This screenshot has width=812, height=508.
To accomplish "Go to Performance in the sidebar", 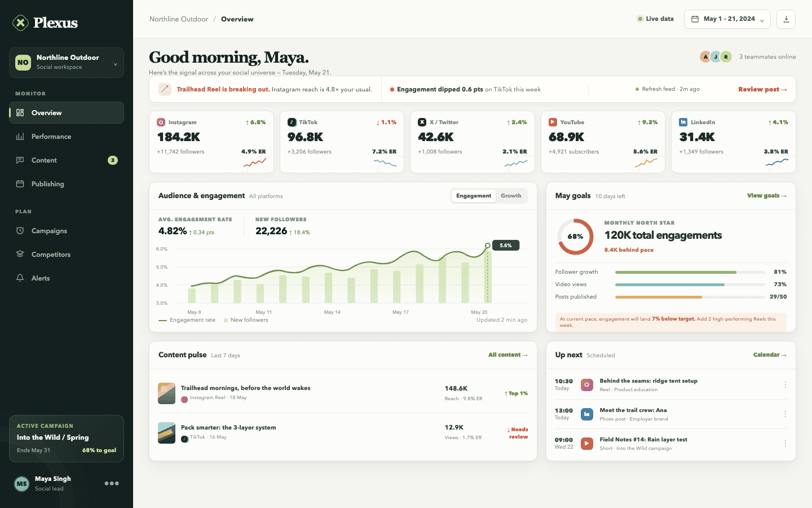I will click(x=67, y=137).
